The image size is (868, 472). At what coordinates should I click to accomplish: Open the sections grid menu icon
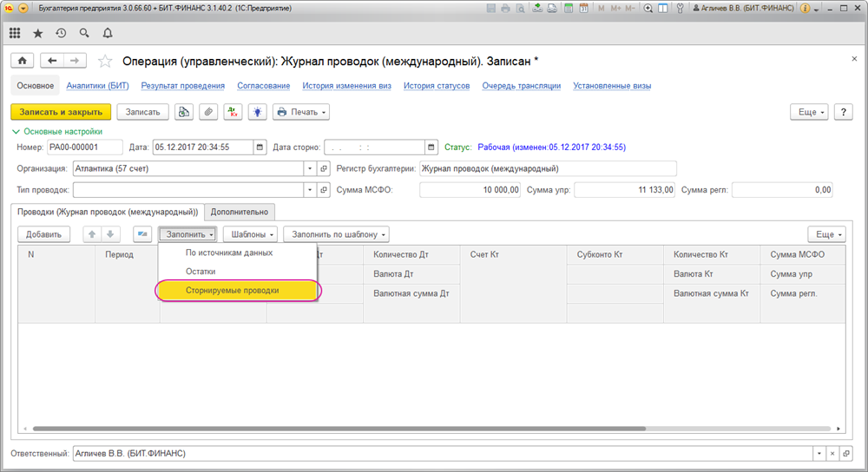point(15,33)
